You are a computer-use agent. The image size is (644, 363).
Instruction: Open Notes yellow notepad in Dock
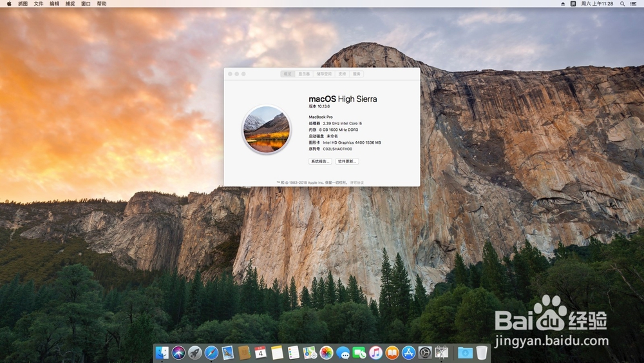(277, 352)
